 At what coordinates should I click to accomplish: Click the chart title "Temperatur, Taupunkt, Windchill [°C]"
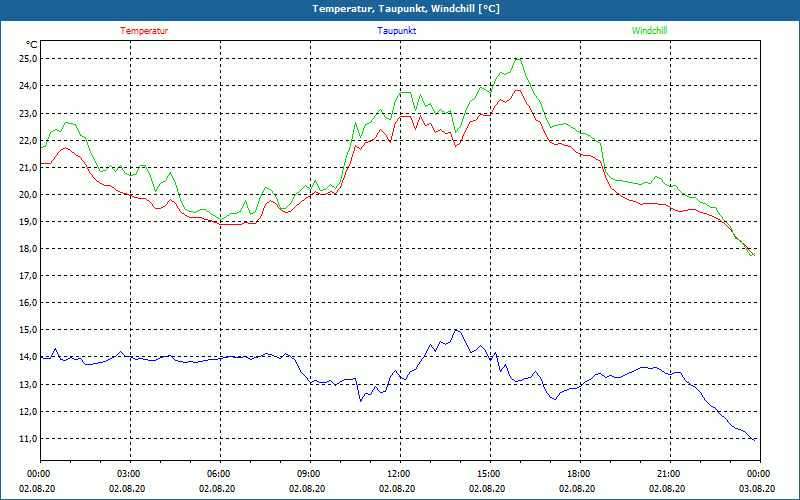406,9
